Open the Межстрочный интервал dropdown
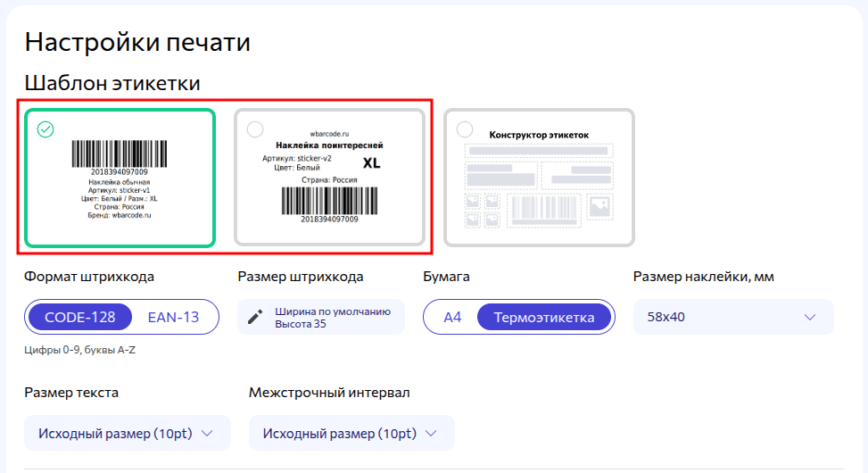The width and height of the screenshot is (868, 473). point(351,434)
